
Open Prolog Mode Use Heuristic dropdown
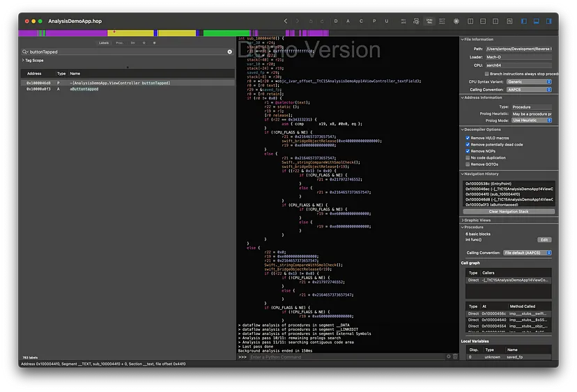click(x=531, y=120)
